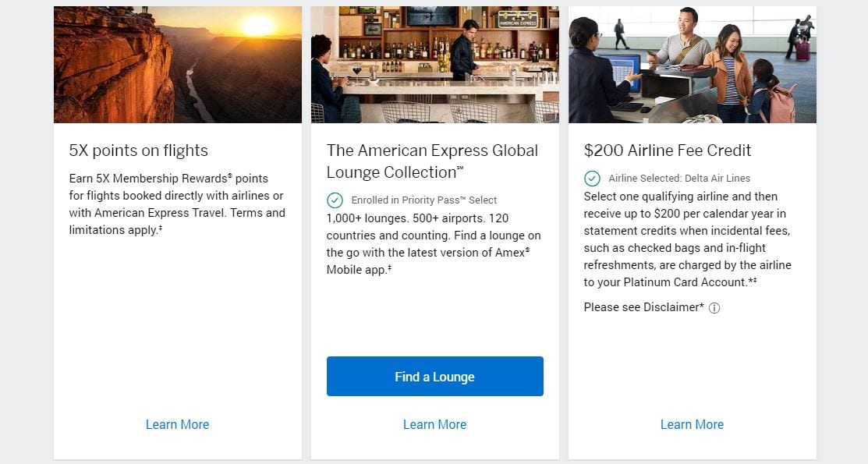This screenshot has width=868, height=464.
Task: Click the Enrolled in Priority Pass Select text
Action: click(424, 200)
